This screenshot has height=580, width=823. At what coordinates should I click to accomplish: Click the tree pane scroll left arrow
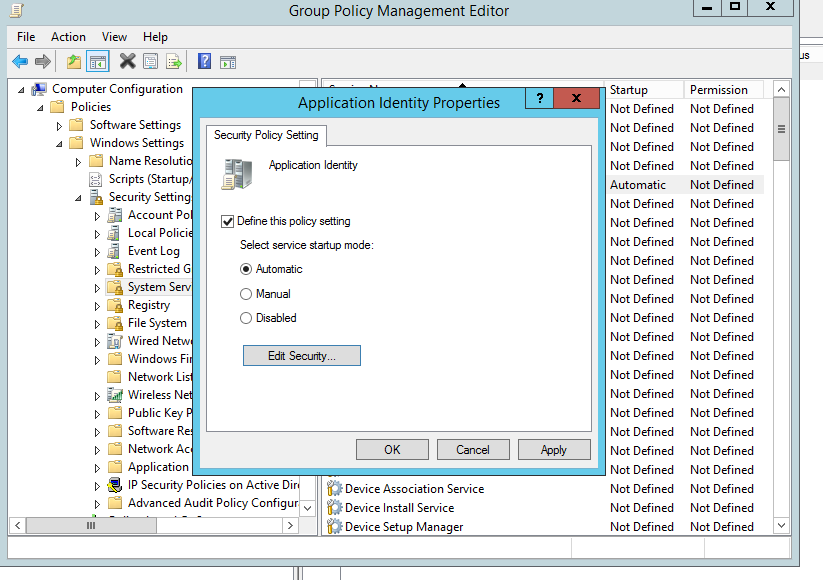point(17,525)
